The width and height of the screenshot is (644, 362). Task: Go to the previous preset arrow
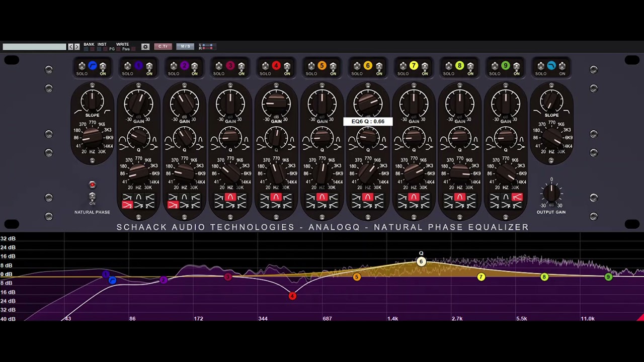(71, 47)
